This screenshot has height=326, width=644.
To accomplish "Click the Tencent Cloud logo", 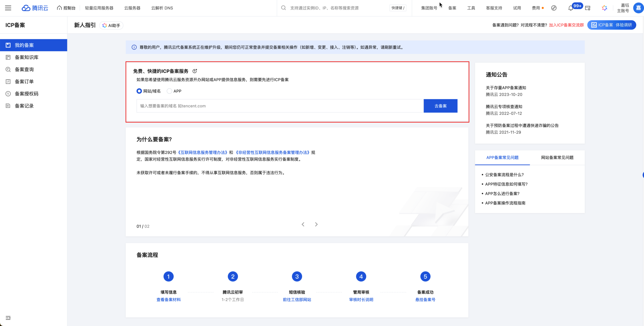I will pos(35,8).
